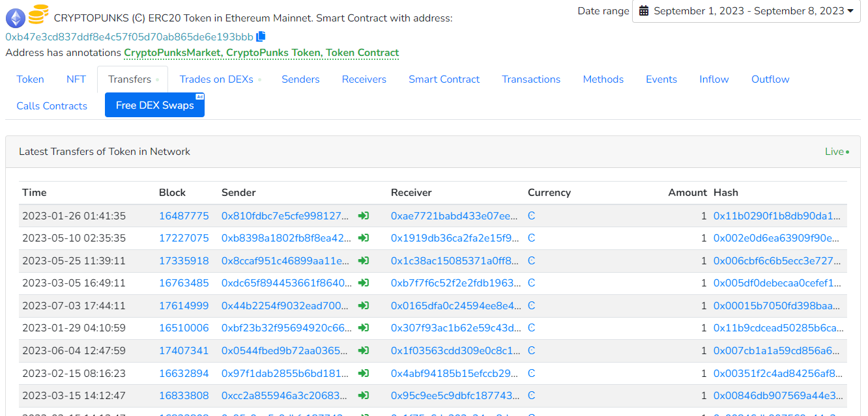Open block 16833808 link

click(x=184, y=396)
